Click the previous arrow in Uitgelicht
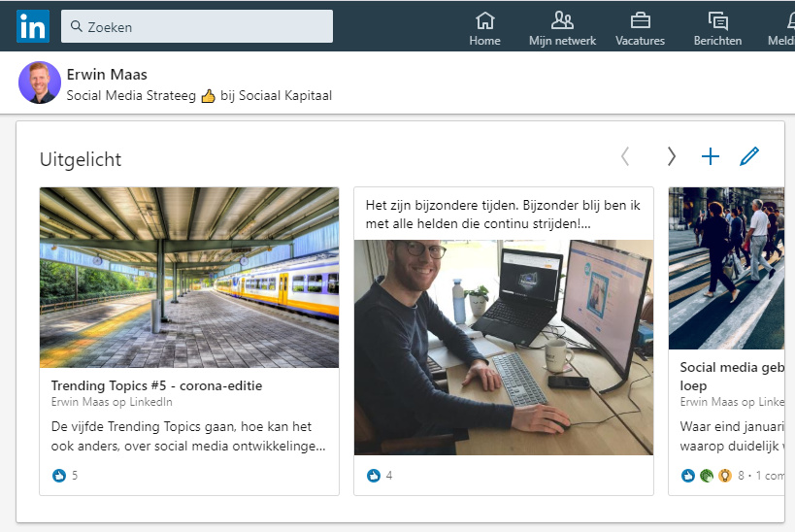 [x=625, y=156]
